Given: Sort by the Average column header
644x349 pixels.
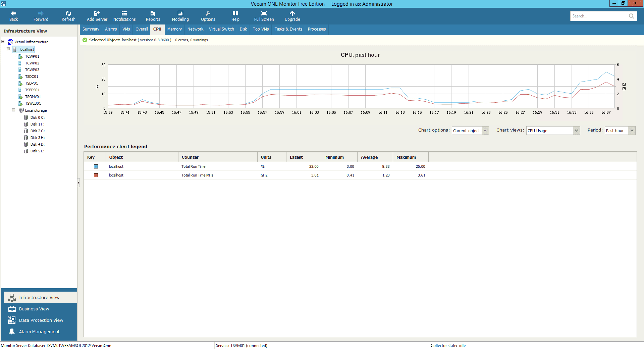Looking at the screenshot, I should click(x=375, y=157).
